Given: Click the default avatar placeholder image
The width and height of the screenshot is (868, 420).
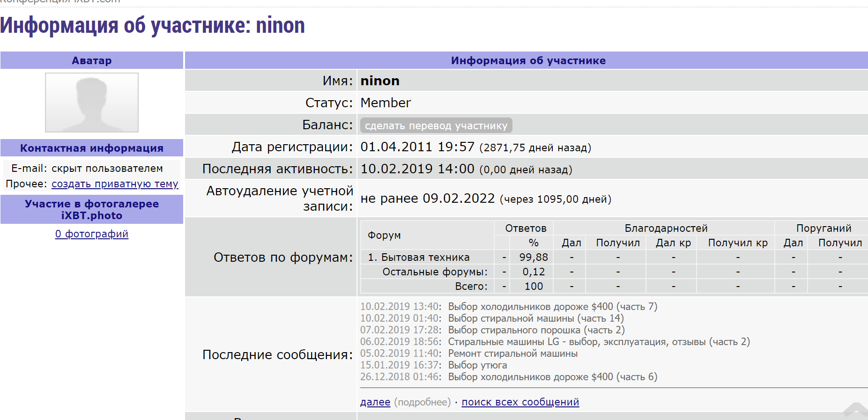Looking at the screenshot, I should click(x=92, y=103).
